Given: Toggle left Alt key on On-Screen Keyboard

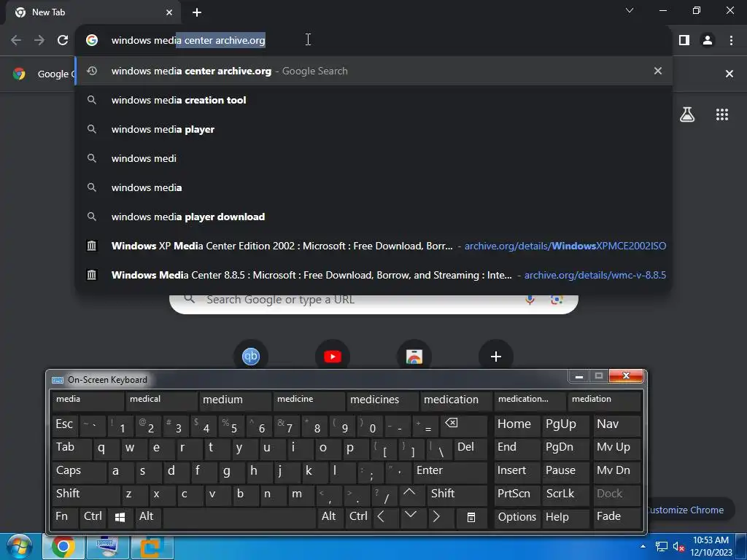Looking at the screenshot, I should click(148, 517).
